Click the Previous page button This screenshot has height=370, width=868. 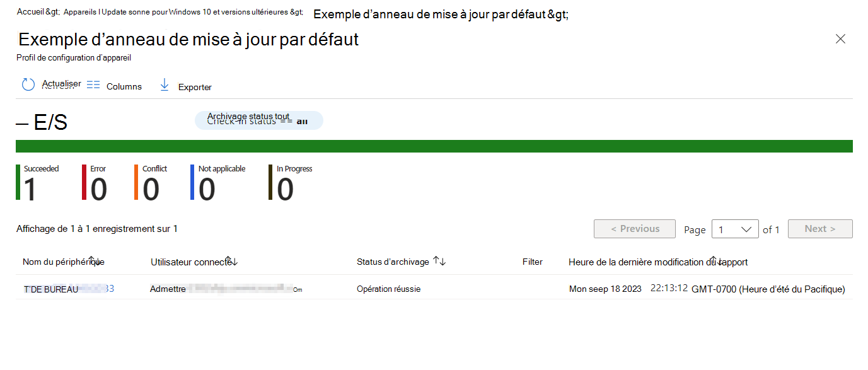[634, 229]
